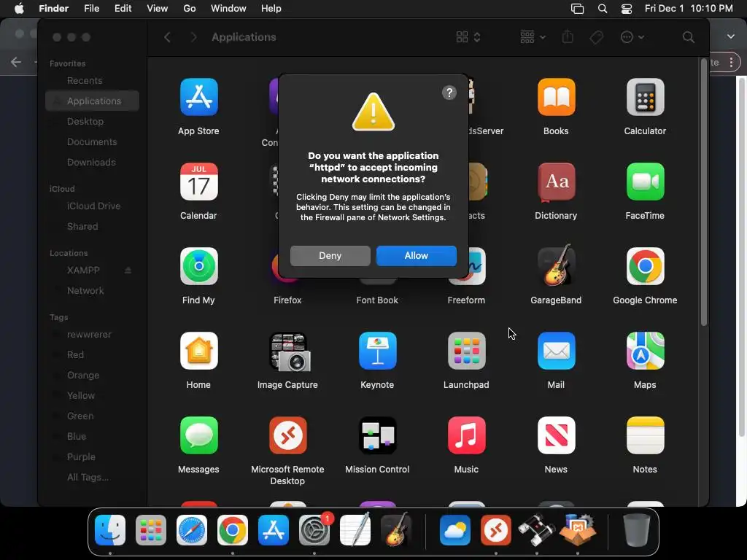Click the Edit Tags toolbar icon
This screenshot has height=560, width=747.
[597, 37]
